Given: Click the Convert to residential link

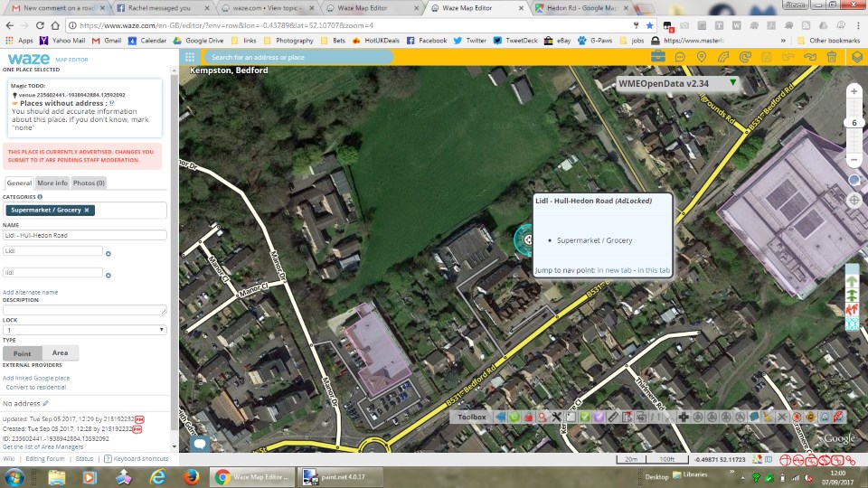Looking at the screenshot, I should coord(34,387).
